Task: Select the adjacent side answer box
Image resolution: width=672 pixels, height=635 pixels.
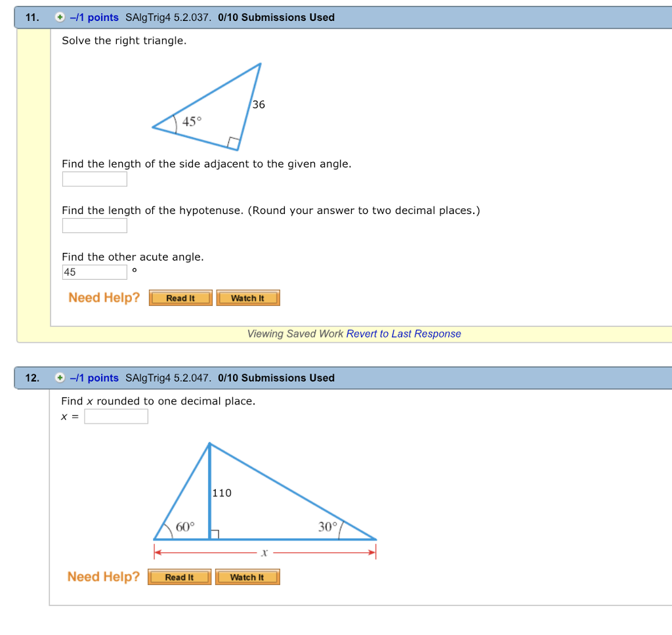Action: [x=94, y=179]
